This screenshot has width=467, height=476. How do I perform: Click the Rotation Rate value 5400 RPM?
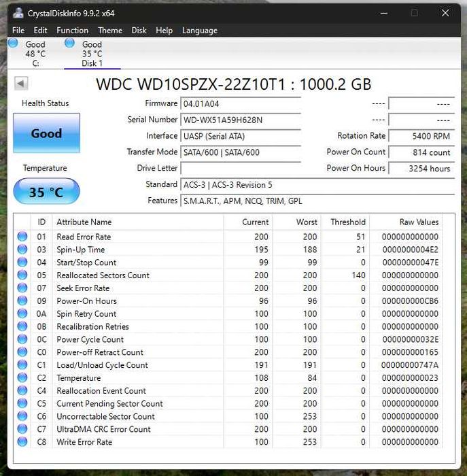point(421,136)
